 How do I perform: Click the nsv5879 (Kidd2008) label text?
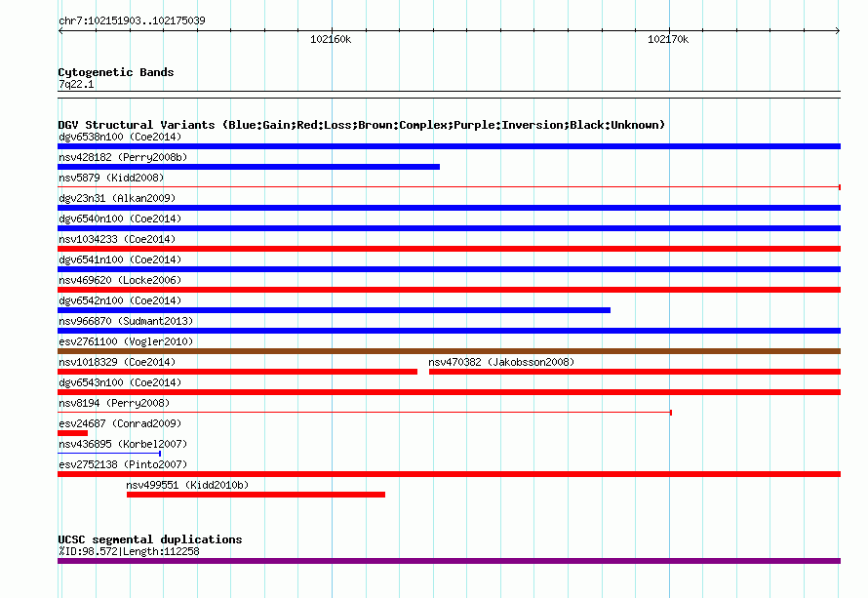point(111,178)
